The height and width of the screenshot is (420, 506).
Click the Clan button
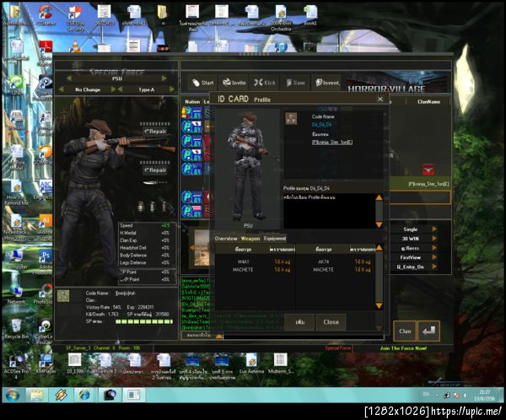[x=405, y=331]
